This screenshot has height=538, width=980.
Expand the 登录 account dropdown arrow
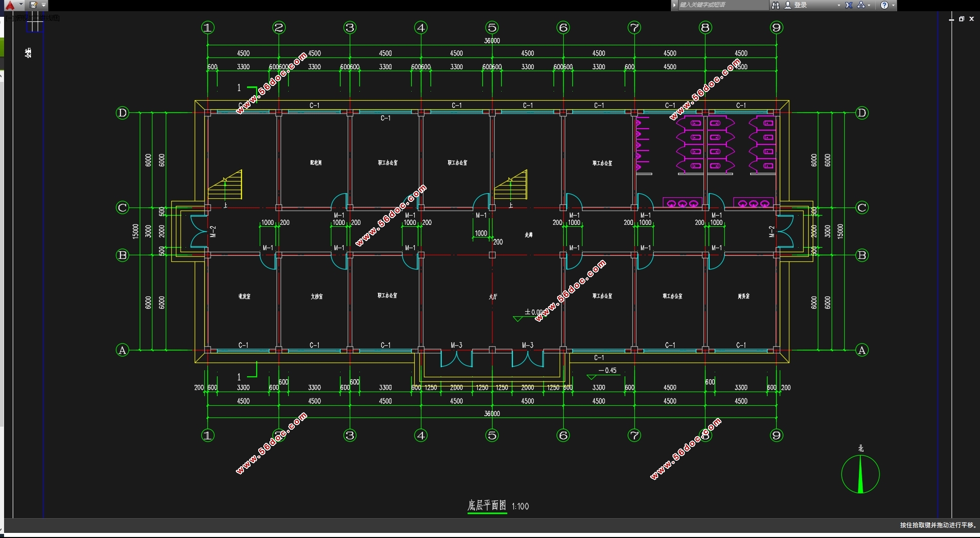pos(839,5)
